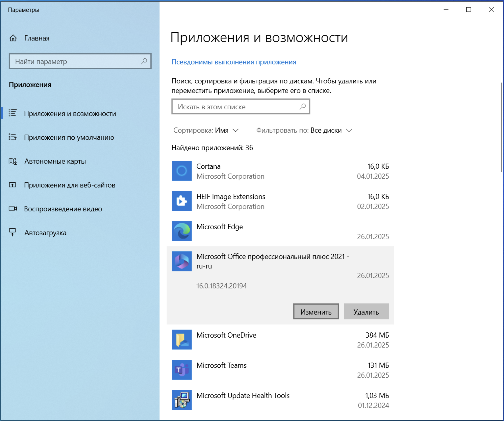
Task: Click Найдено приложений: 36 text
Action: click(x=212, y=148)
